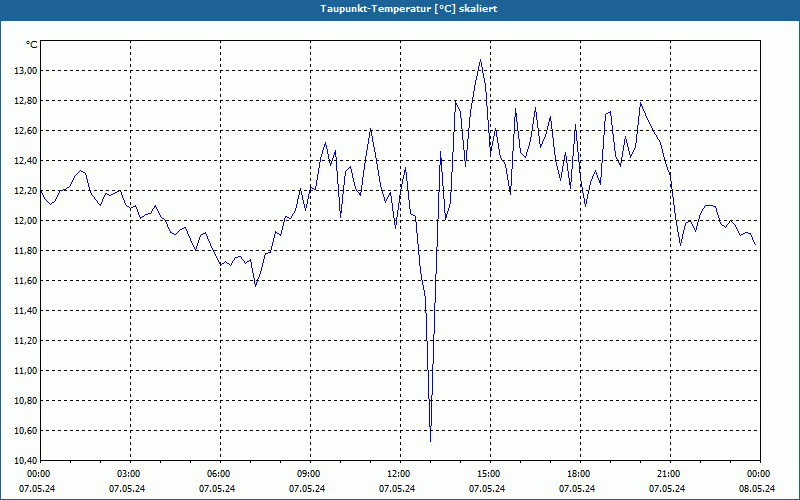Click the 12,20 y-axis value
This screenshot has height=500, width=800.
pyautogui.click(x=26, y=191)
